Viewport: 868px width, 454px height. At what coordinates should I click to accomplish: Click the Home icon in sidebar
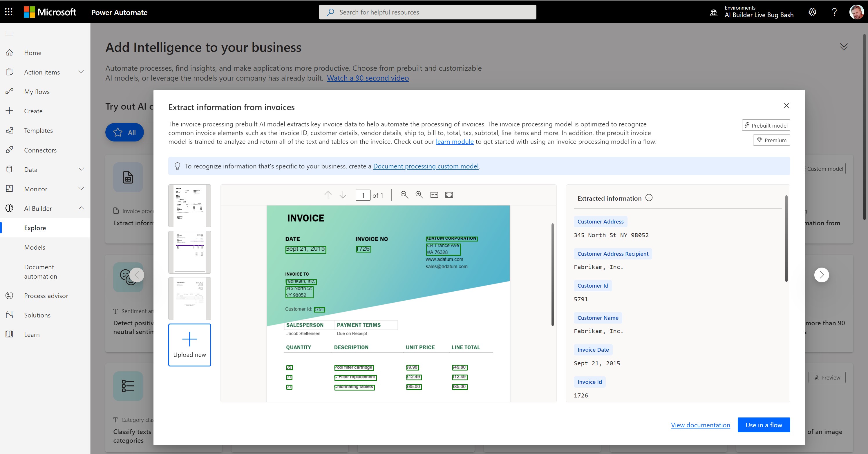tap(10, 52)
